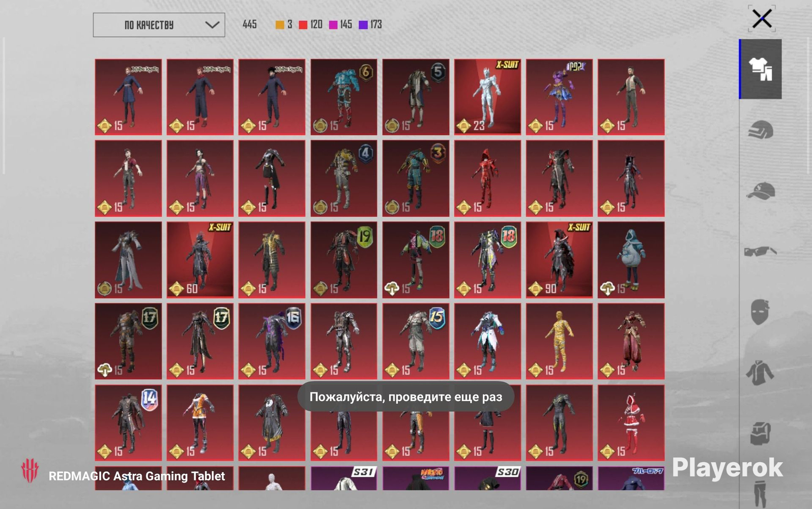Image resolution: width=812 pixels, height=509 pixels.
Task: Switch to the jacket category
Action: click(761, 373)
